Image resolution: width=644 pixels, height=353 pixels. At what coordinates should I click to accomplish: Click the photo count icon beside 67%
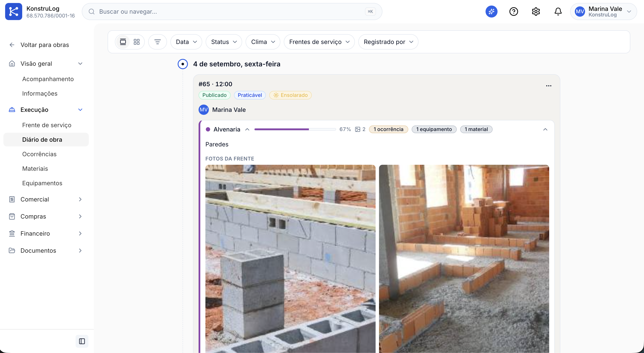pos(358,129)
